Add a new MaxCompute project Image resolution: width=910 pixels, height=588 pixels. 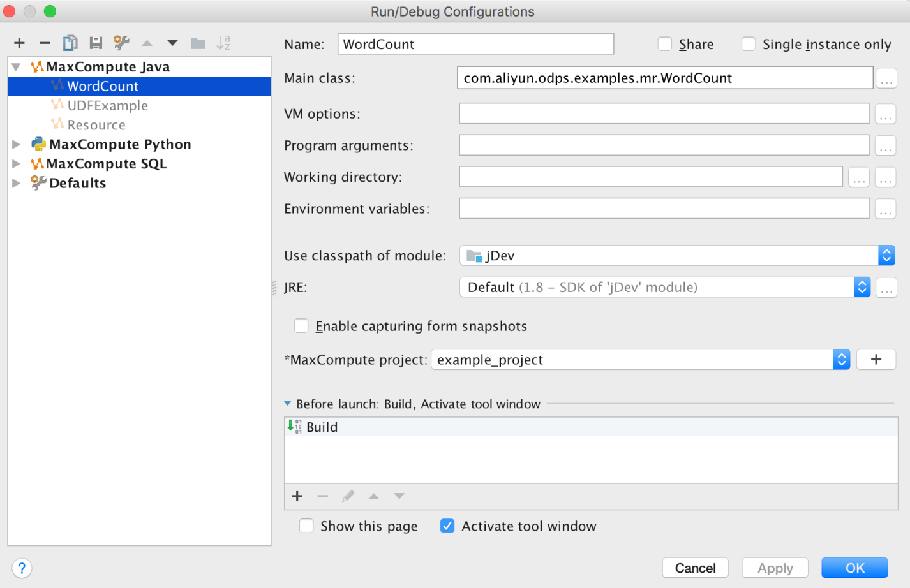point(876,360)
